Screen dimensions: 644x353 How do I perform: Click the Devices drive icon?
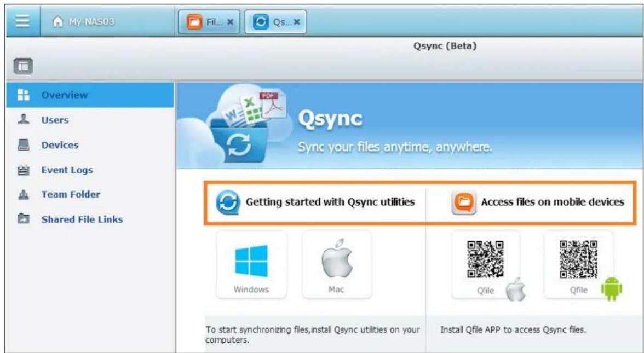pos(24,144)
